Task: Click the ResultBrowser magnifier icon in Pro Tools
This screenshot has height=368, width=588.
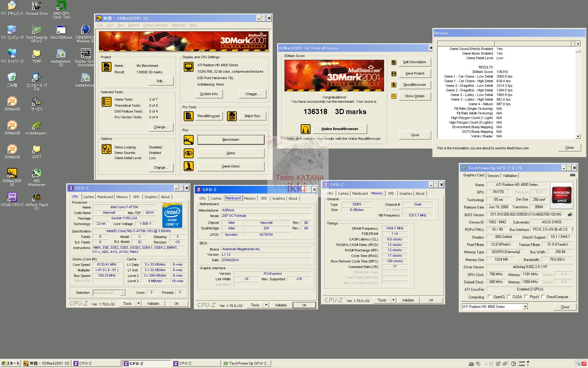Action: (x=189, y=116)
